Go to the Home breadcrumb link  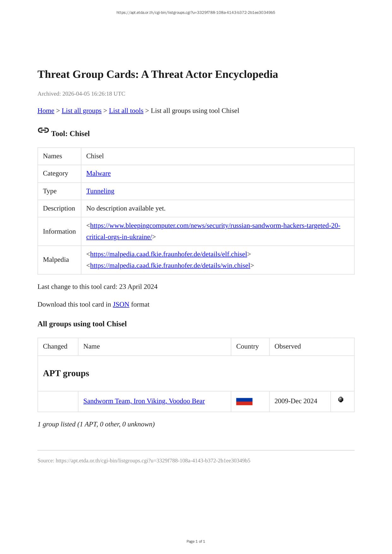click(x=46, y=111)
